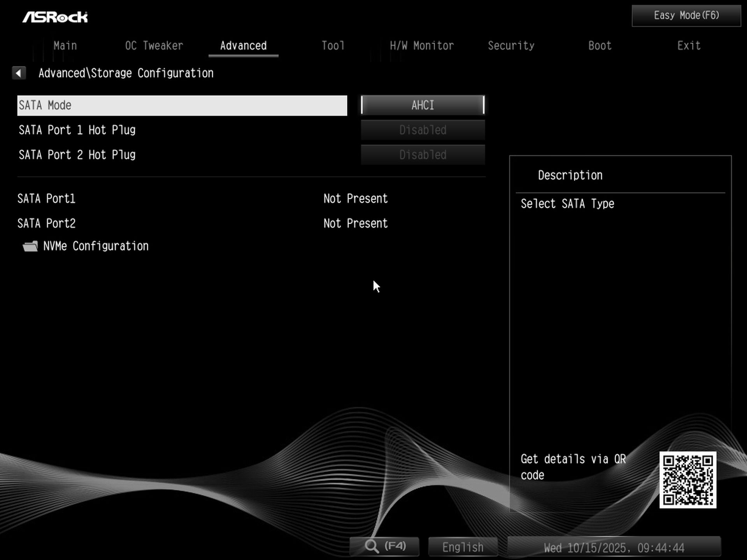Open the SATA Mode AHCI dropdown

click(423, 105)
